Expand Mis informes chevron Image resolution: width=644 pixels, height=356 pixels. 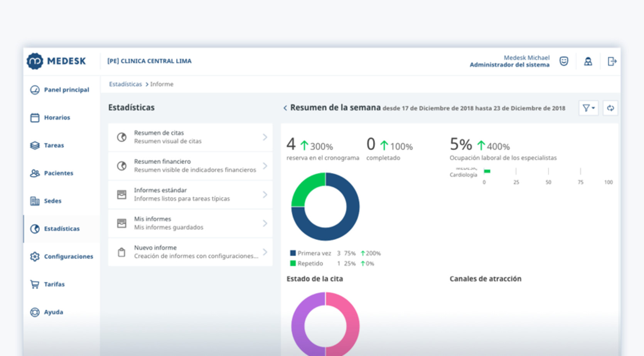265,223
